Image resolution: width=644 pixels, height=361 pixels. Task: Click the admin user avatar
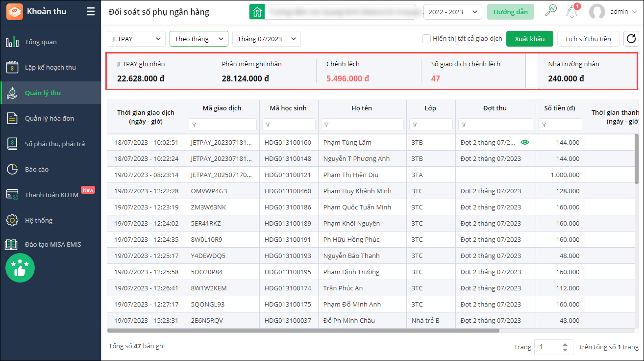597,12
